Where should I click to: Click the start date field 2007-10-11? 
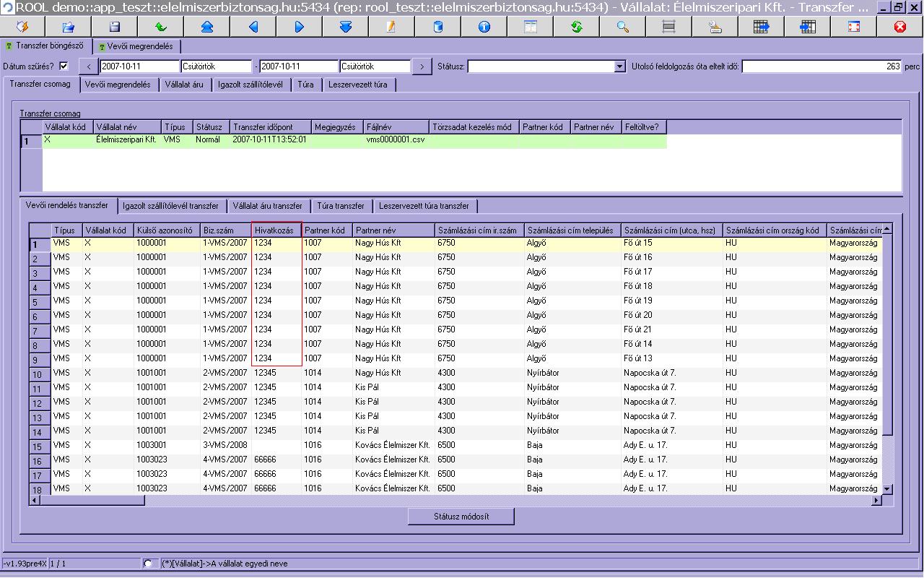[x=140, y=66]
